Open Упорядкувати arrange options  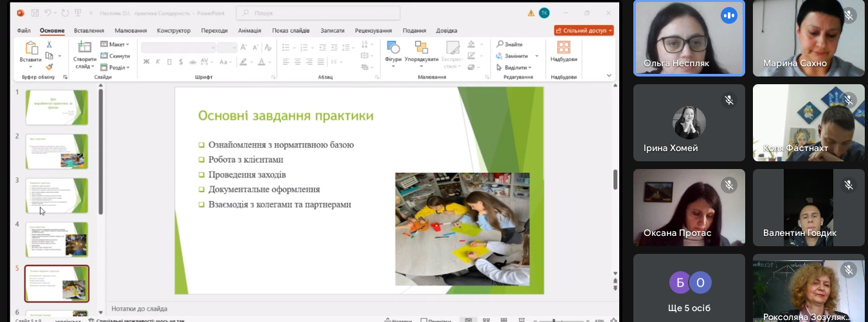point(422,53)
